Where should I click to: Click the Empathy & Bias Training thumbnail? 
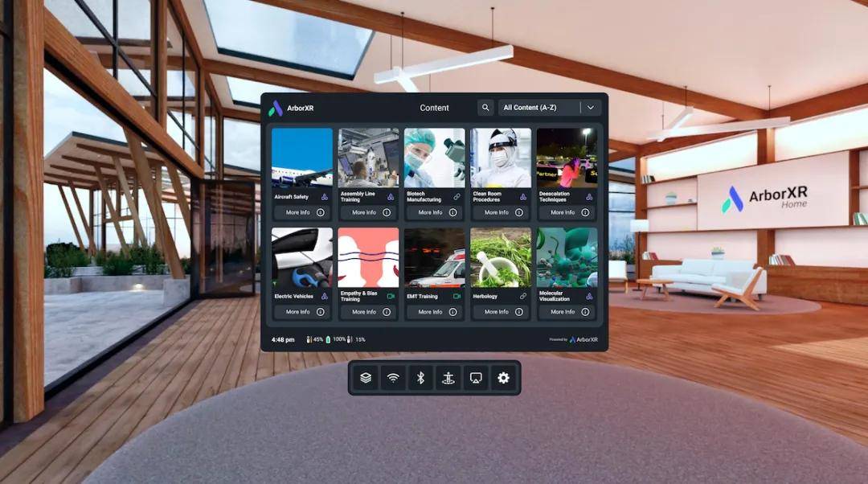[368, 257]
